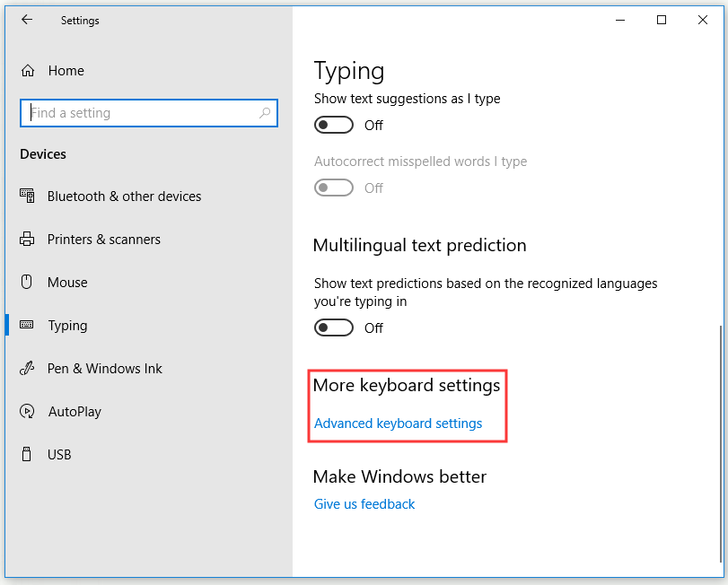Click the back arrow icon

click(x=27, y=20)
